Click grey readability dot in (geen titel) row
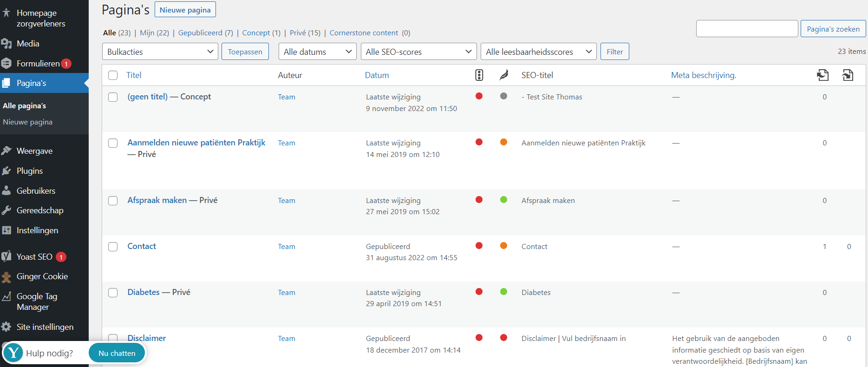This screenshot has height=367, width=868. [x=503, y=96]
